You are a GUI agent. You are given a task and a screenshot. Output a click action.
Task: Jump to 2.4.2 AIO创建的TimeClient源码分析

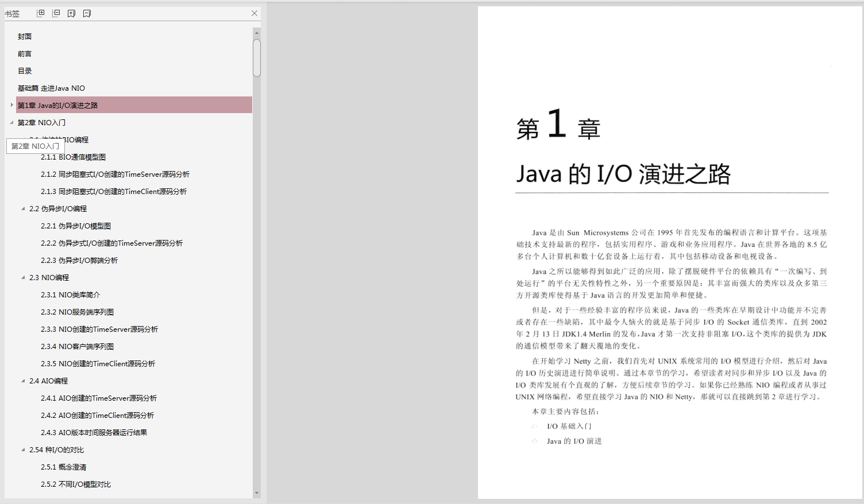pyautogui.click(x=97, y=415)
